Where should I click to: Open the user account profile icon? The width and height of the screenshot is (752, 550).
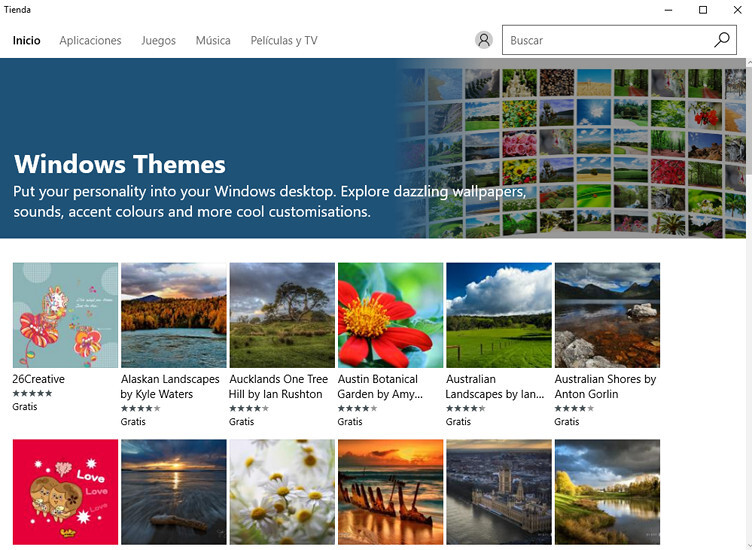(x=484, y=40)
